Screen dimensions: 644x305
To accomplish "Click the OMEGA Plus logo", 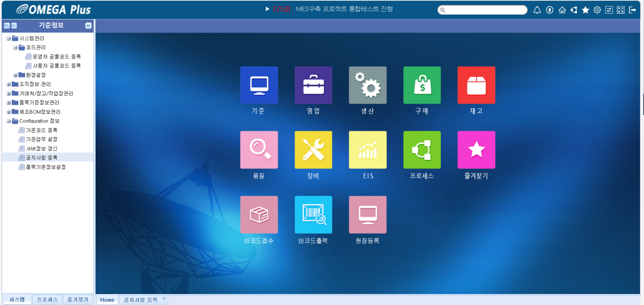I will [x=53, y=9].
